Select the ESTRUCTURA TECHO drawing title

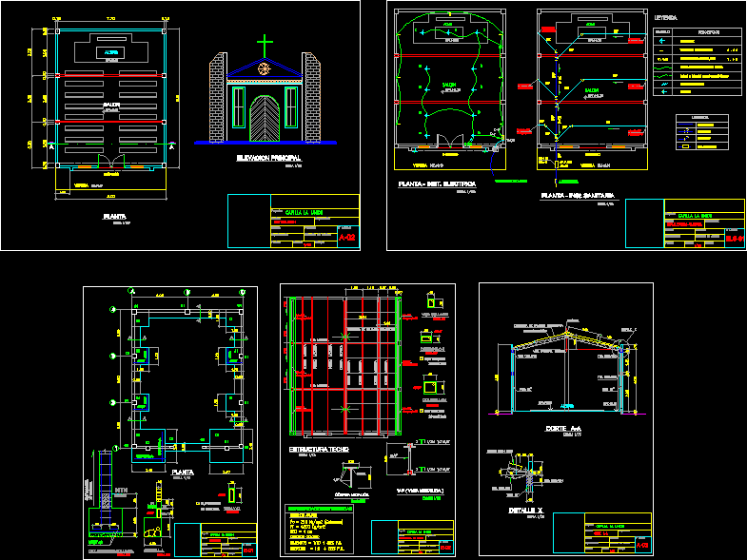coord(320,448)
